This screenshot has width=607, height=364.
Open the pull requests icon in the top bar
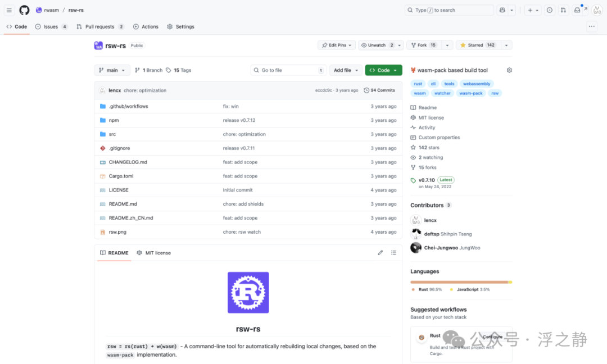point(563,10)
